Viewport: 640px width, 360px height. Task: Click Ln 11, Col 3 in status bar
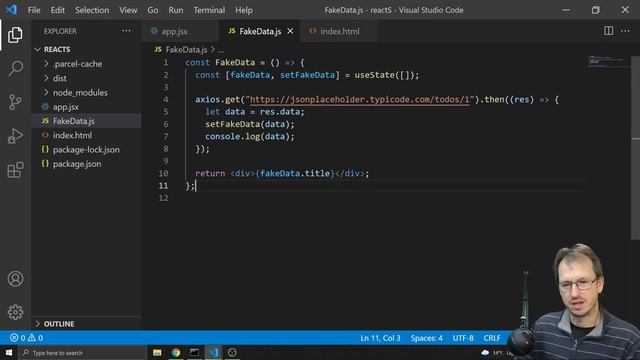pos(380,338)
